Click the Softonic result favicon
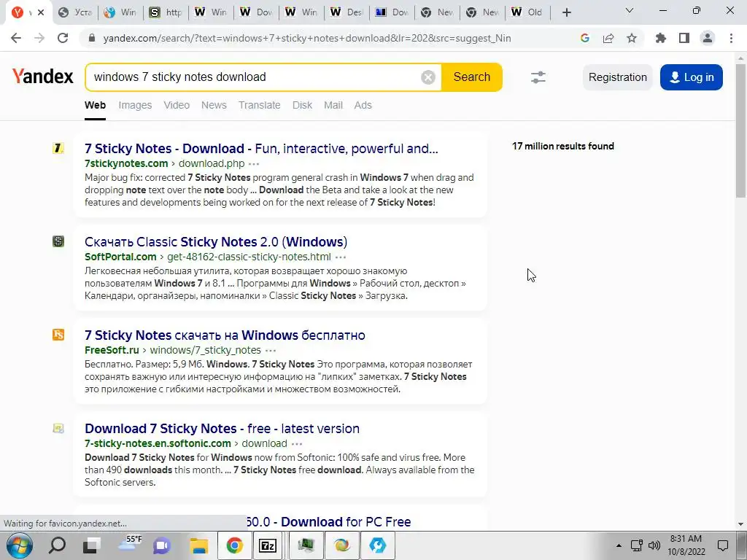Viewport: 747px width, 560px height. [x=58, y=428]
